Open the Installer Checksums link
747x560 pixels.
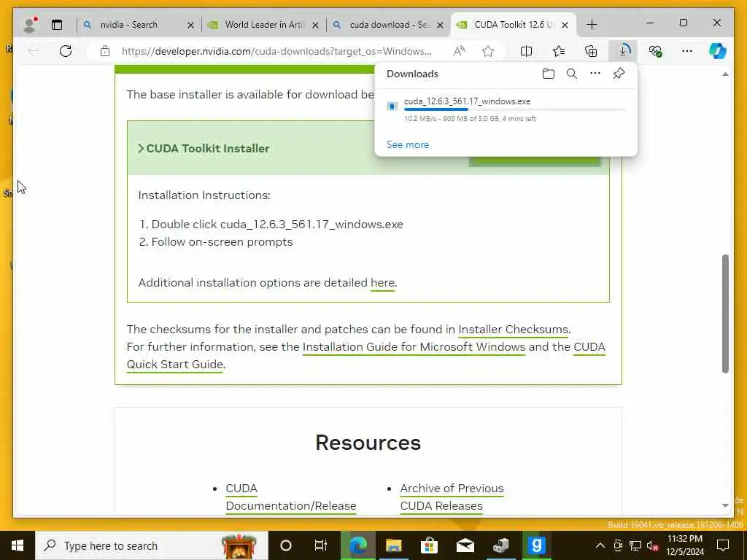pyautogui.click(x=513, y=330)
